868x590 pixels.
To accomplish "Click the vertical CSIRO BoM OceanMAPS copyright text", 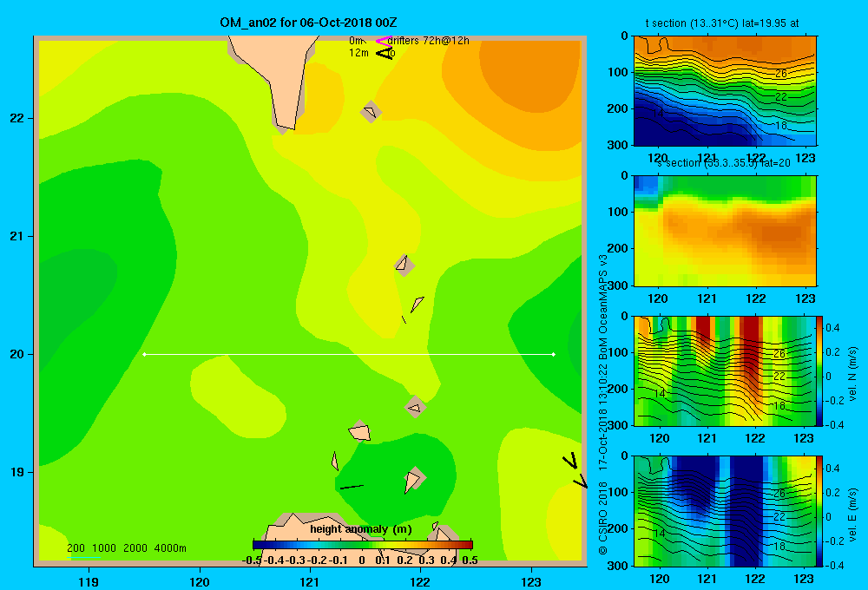I will click(603, 404).
